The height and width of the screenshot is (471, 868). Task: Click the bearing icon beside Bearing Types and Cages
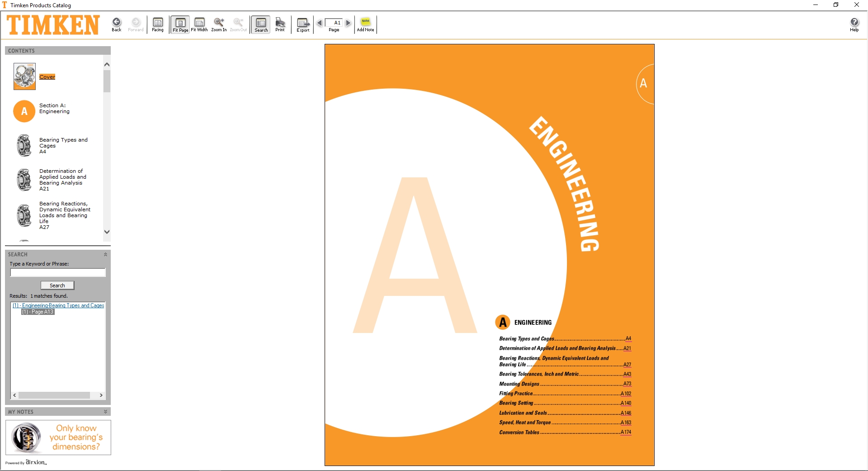click(x=24, y=146)
